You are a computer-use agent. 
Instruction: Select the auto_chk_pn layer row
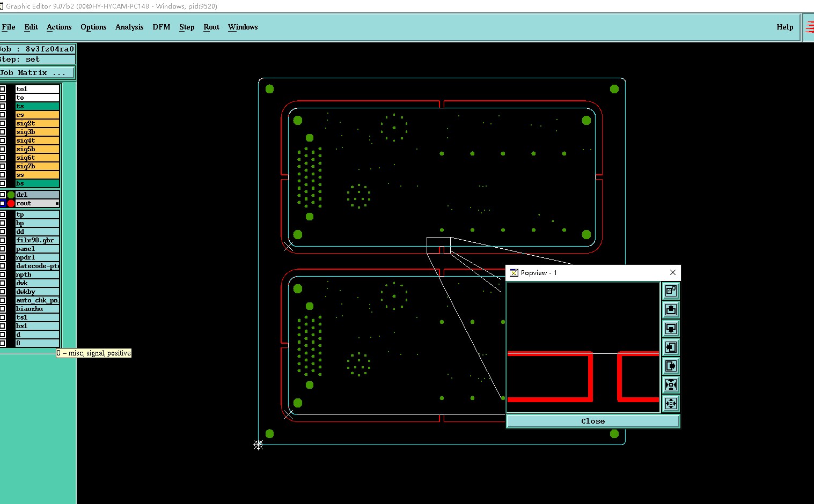[37, 300]
